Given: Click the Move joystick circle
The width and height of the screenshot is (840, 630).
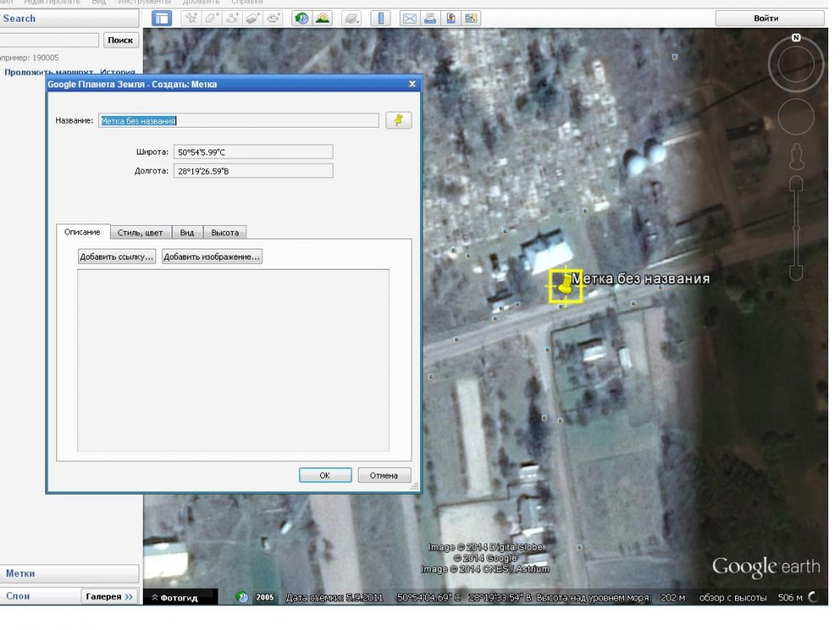Looking at the screenshot, I should (795, 117).
